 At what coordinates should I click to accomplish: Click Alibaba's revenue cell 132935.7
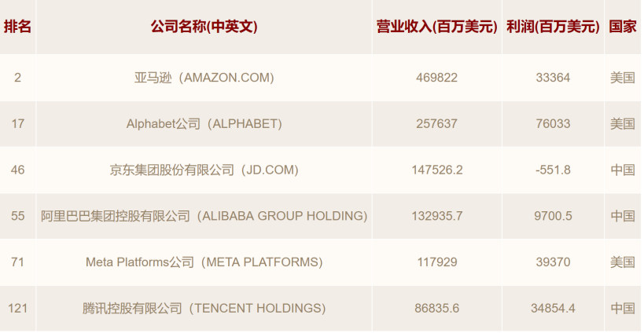click(436, 216)
